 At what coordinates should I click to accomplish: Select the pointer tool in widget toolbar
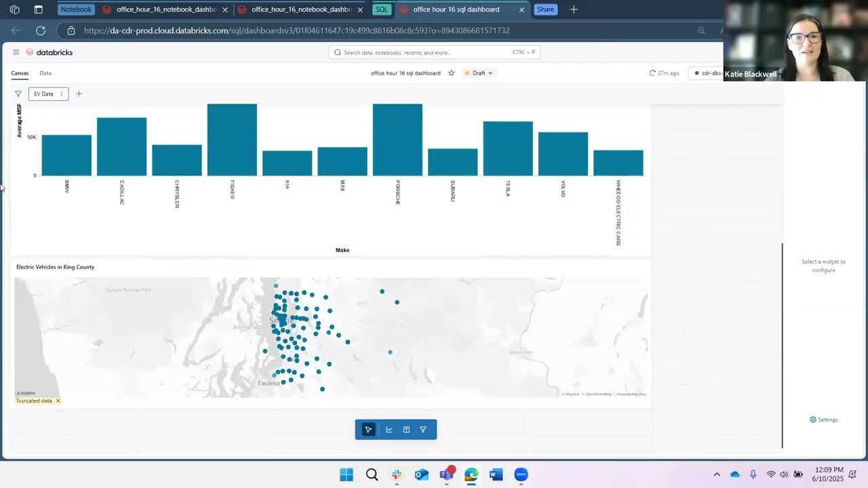point(368,429)
